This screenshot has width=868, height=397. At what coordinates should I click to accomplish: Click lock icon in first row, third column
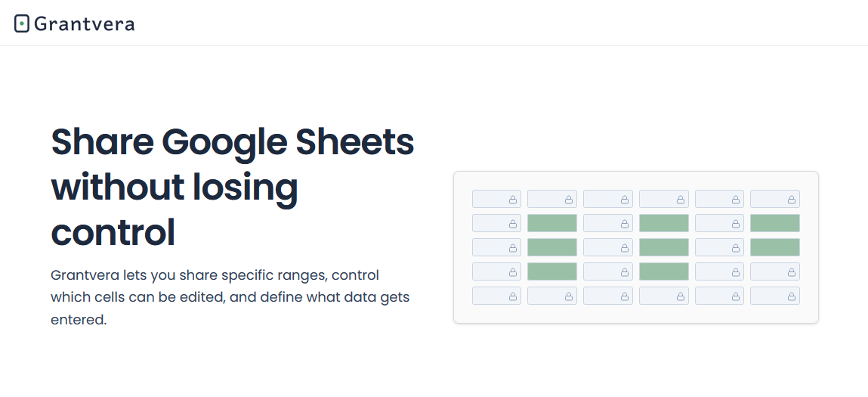(625, 200)
